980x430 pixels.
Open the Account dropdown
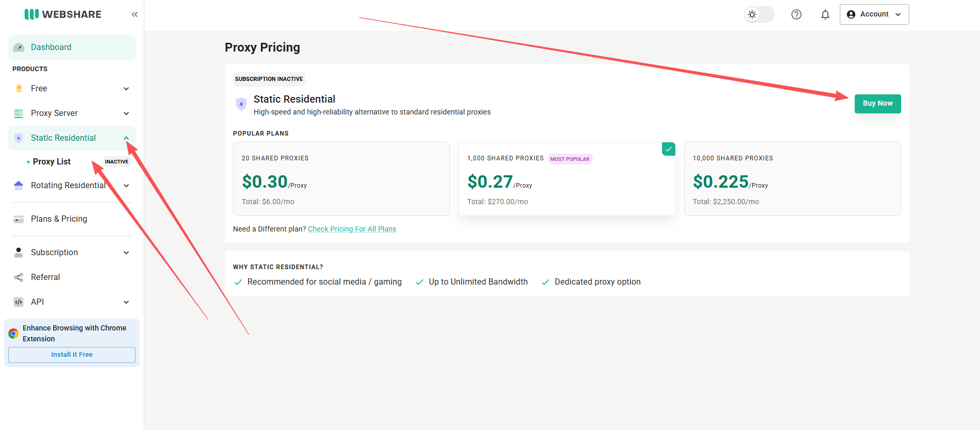pyautogui.click(x=874, y=14)
